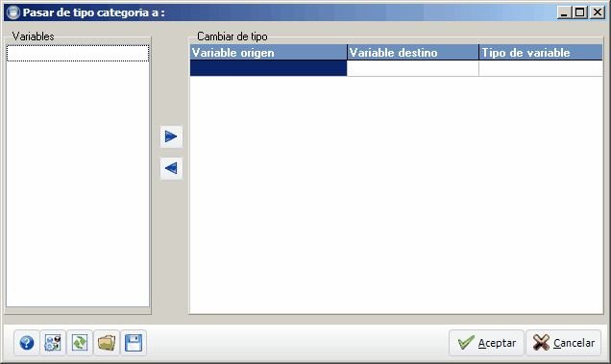The height and width of the screenshot is (364, 611).
Task: Click the Aceptar button
Action: (486, 343)
